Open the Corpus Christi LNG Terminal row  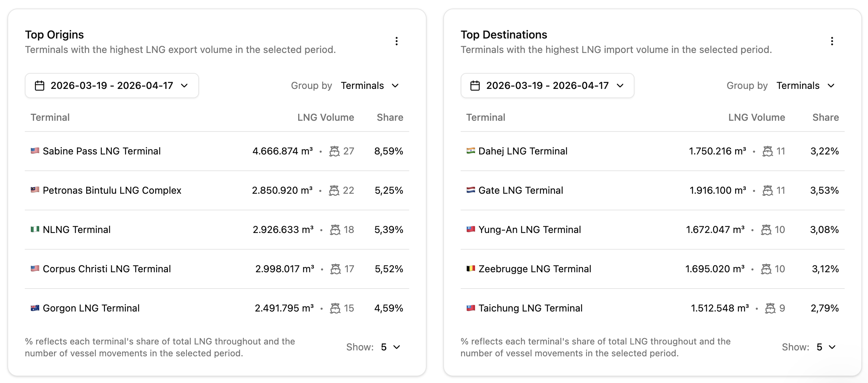click(217, 269)
